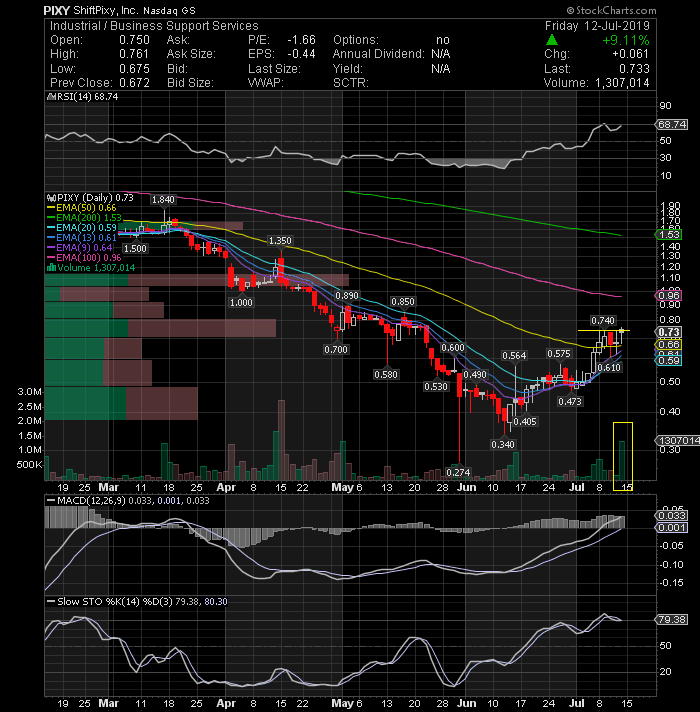This screenshot has width=700, height=712.
Task: Click the green 1.53 axis tag
Action: click(669, 235)
